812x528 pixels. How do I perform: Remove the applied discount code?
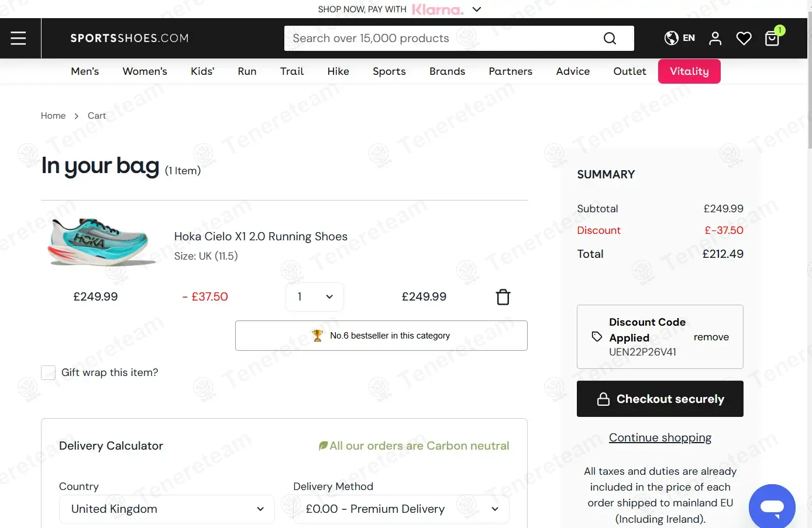pyautogui.click(x=711, y=337)
